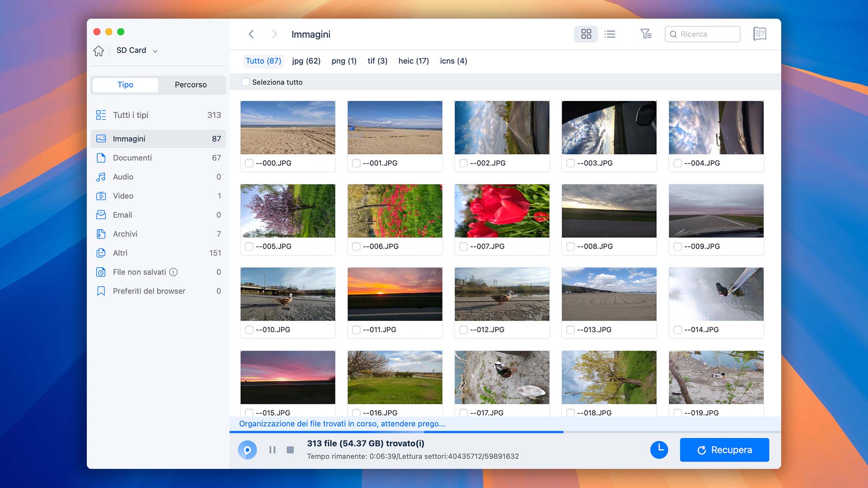Open thumbnail of --013.JPG beach clouds
This screenshot has width=868, height=488.
(x=609, y=294)
